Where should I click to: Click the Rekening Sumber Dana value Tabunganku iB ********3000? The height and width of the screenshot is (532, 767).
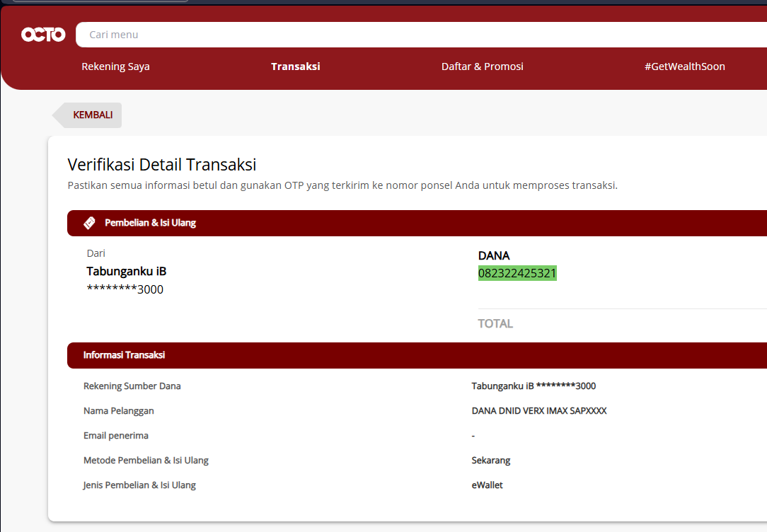534,386
